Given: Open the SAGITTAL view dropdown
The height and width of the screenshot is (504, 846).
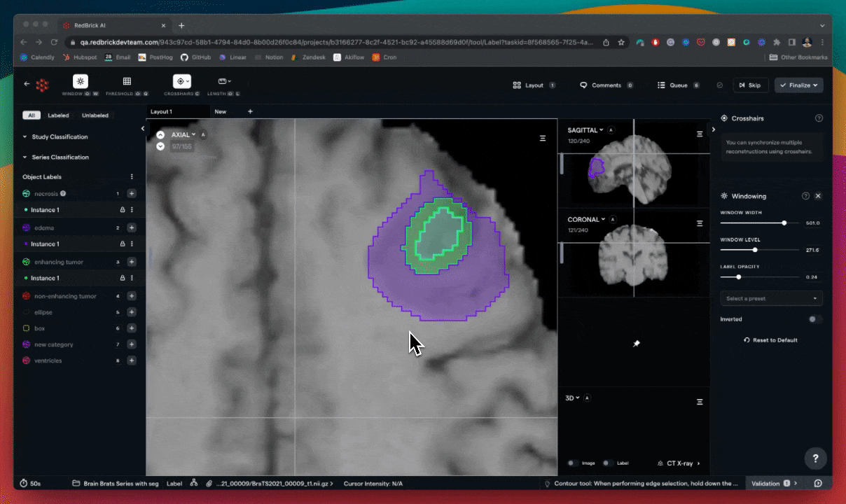Looking at the screenshot, I should point(585,130).
